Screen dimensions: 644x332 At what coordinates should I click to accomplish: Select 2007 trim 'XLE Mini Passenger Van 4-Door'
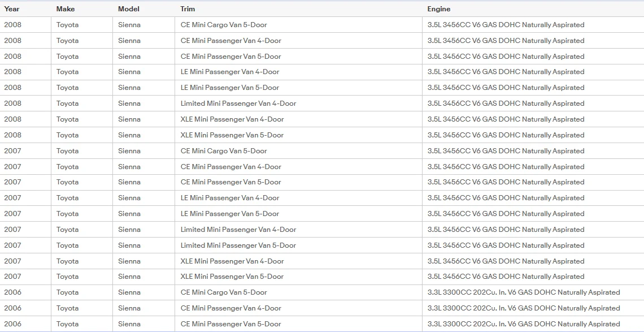point(232,261)
